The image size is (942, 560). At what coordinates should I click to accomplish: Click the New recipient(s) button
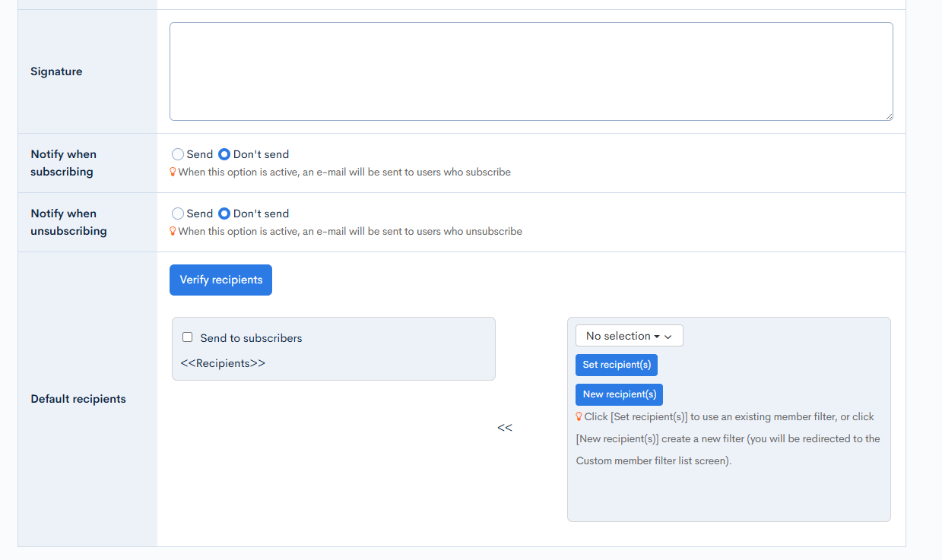(x=619, y=394)
